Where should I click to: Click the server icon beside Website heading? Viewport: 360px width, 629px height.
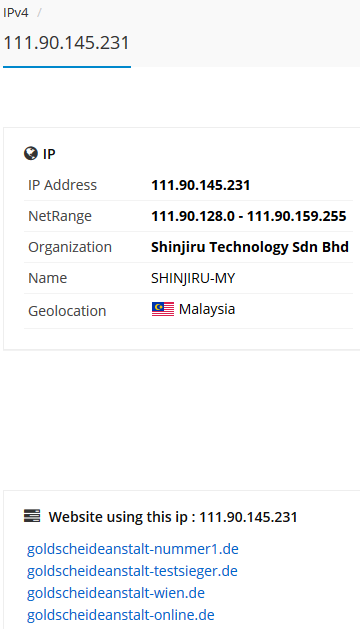point(32,516)
